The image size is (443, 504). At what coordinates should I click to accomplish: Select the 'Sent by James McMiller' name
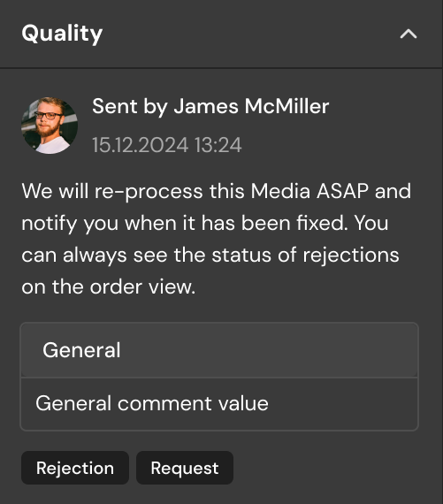[x=210, y=106]
